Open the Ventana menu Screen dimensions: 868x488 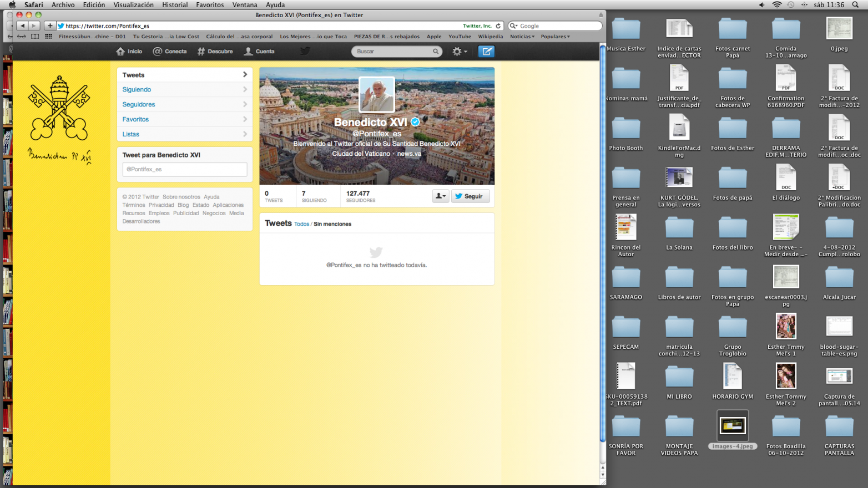[245, 5]
